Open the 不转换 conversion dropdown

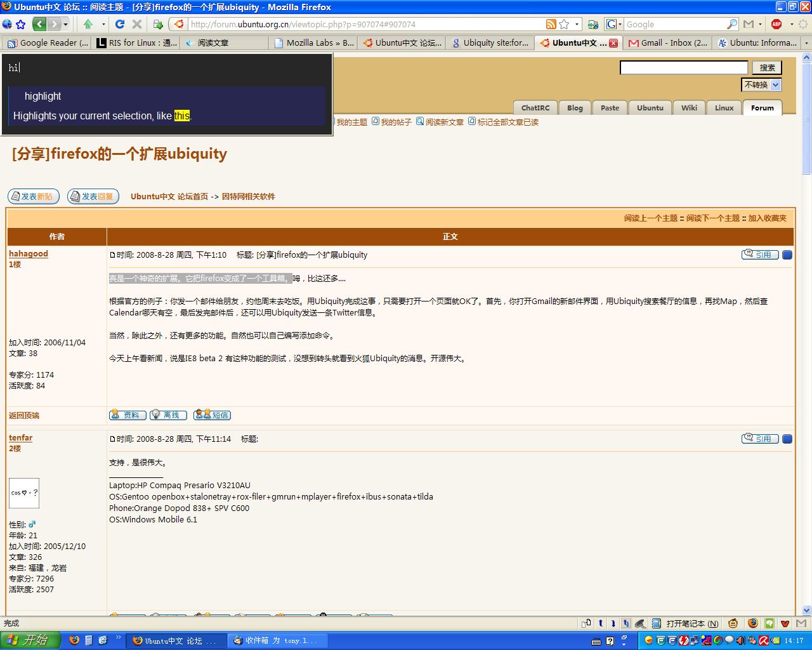[x=761, y=84]
